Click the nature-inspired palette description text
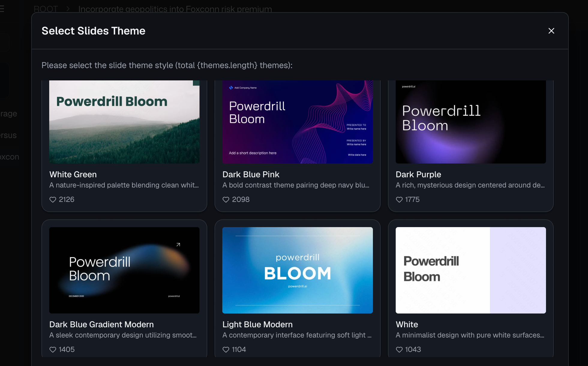The width and height of the screenshot is (588, 366). (x=124, y=185)
